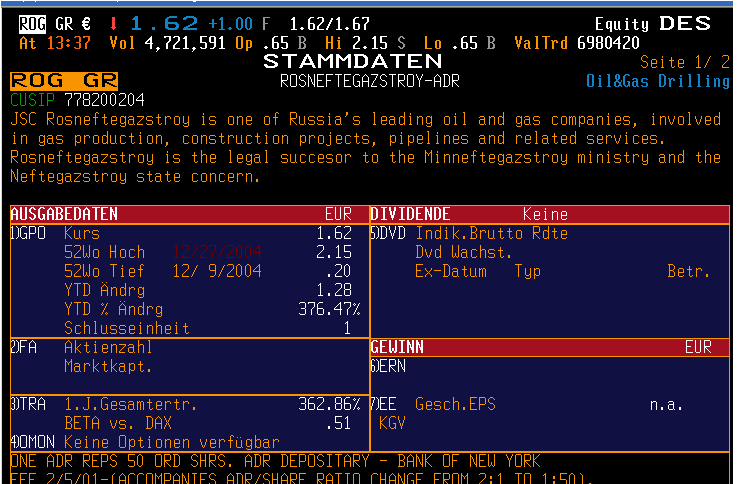Viewport: 738px width, 484px height.
Task: Click the 1.J.Gesamtertr. value 362.86%
Action: 329,404
